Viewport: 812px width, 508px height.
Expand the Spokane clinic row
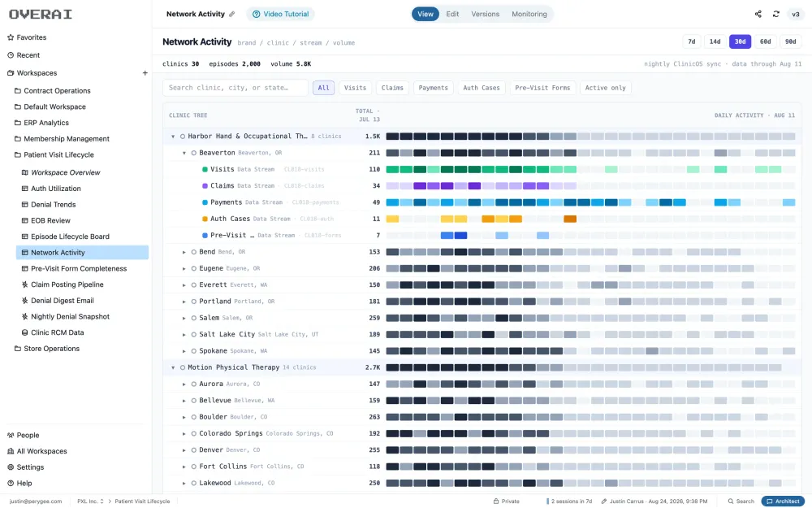pyautogui.click(x=184, y=351)
